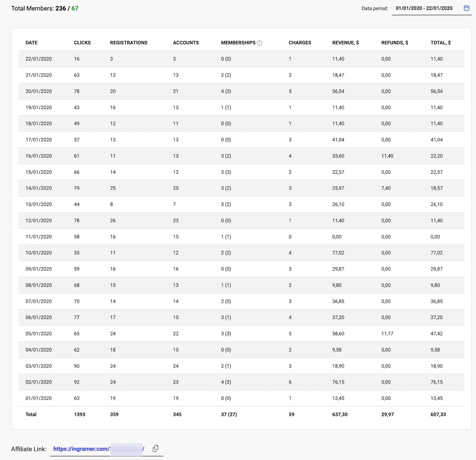Viewport: 476px width, 460px height.
Task: Click the data period date range field
Action: point(424,8)
